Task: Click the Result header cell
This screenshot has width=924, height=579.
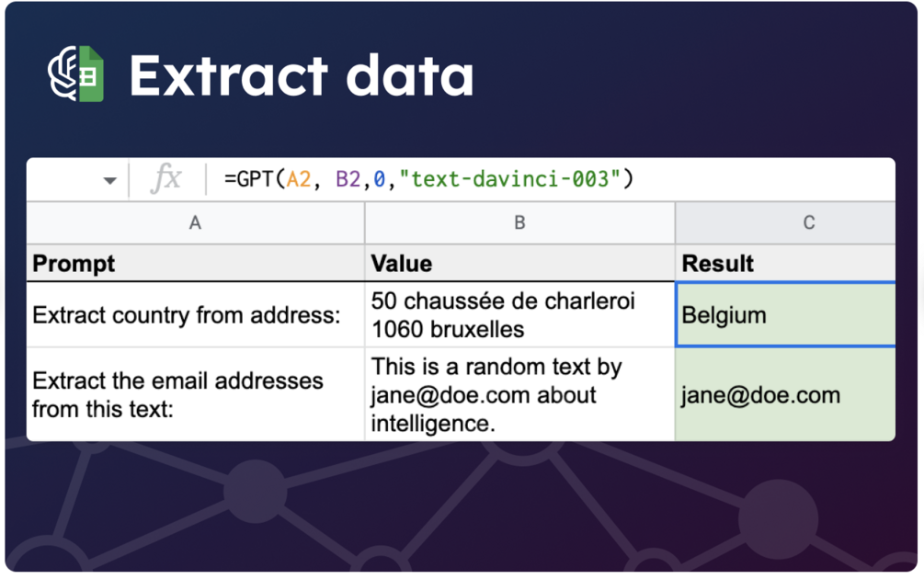Action: coord(784,264)
